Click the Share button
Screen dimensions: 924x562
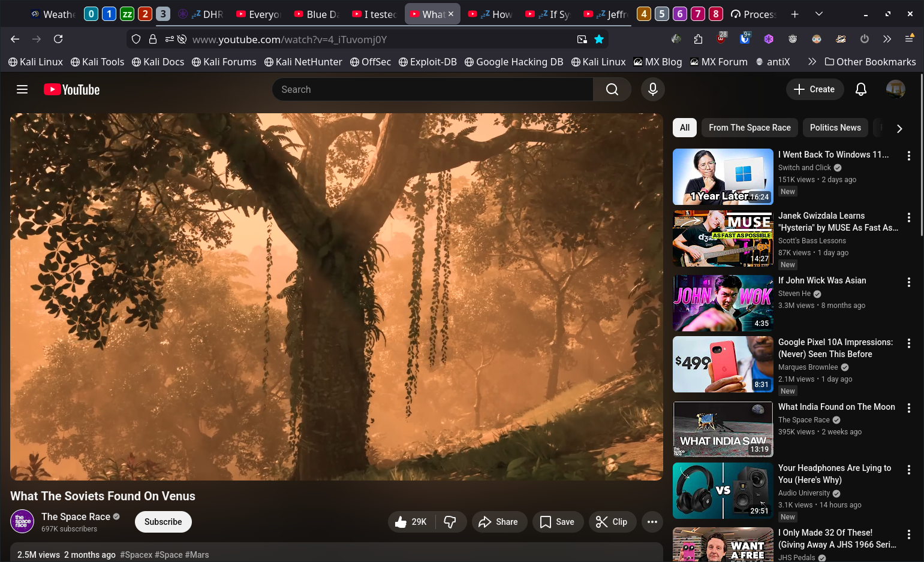click(x=498, y=522)
